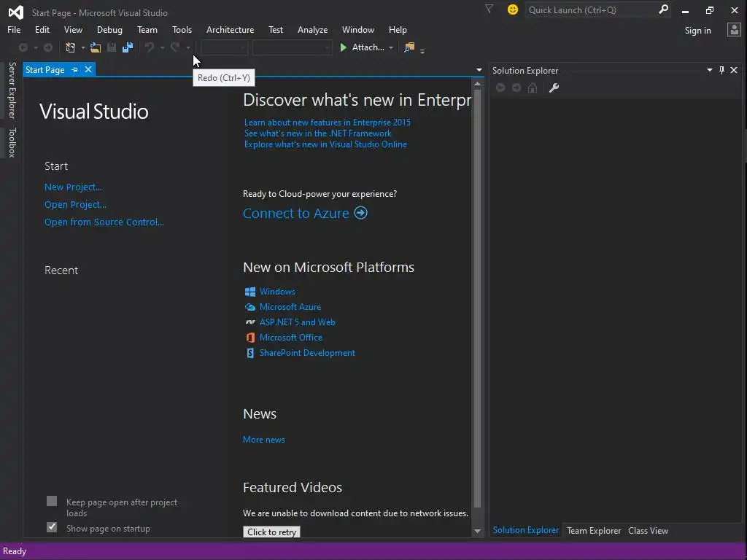Expand the Undo history dropdown arrow
Viewport: 747px width, 560px height.
(162, 47)
